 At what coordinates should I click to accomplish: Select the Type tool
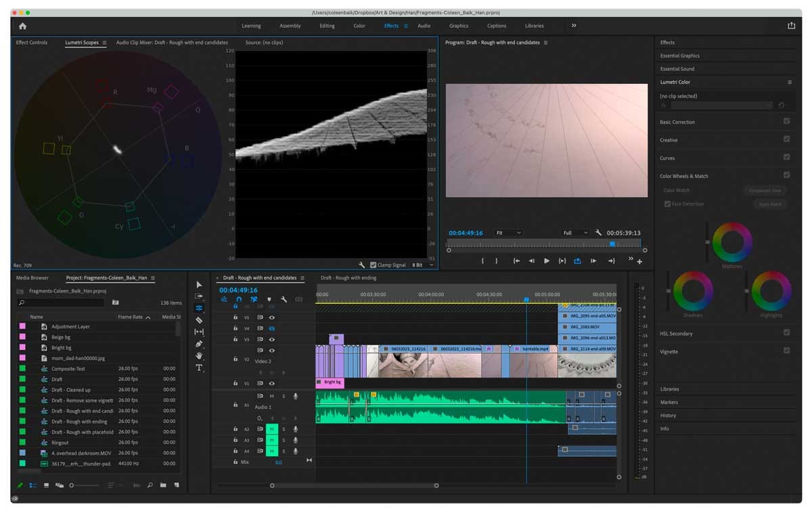coord(199,368)
